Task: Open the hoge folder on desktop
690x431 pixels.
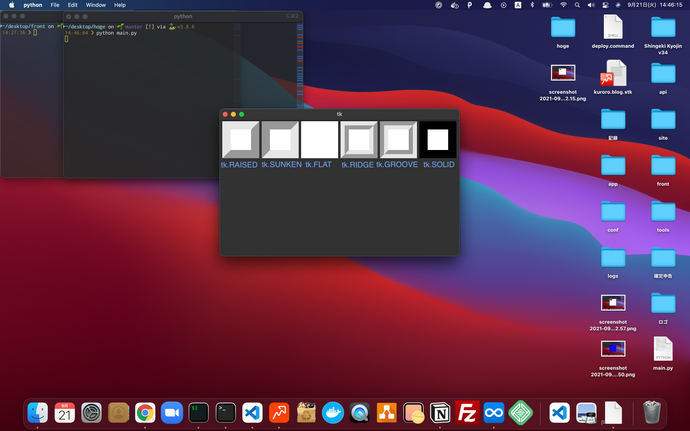Action: point(563,28)
